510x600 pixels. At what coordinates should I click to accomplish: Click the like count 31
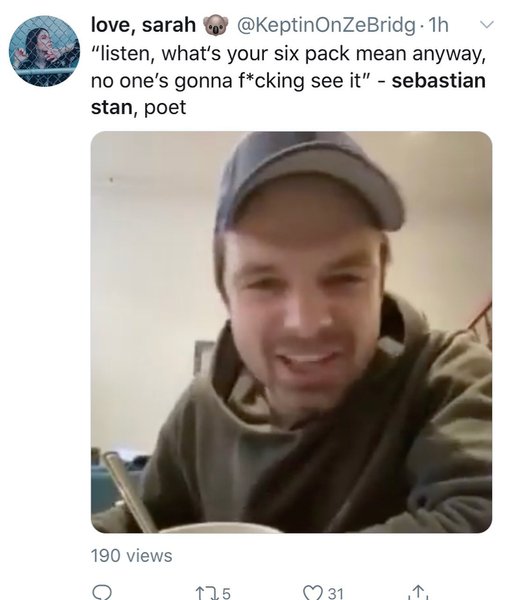click(x=336, y=593)
